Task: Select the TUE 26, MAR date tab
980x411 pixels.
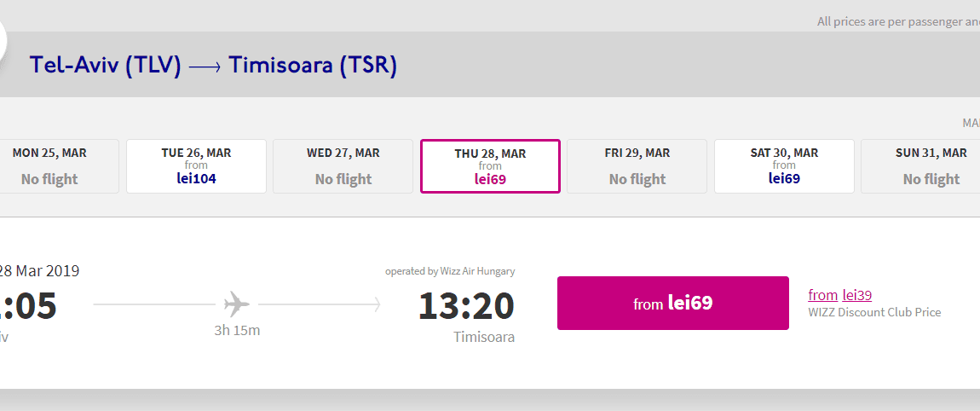Action: (x=196, y=166)
